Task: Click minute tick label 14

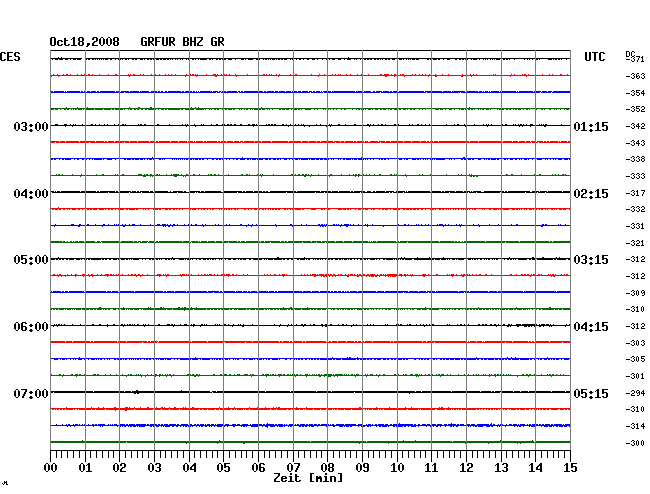Action: point(535,468)
